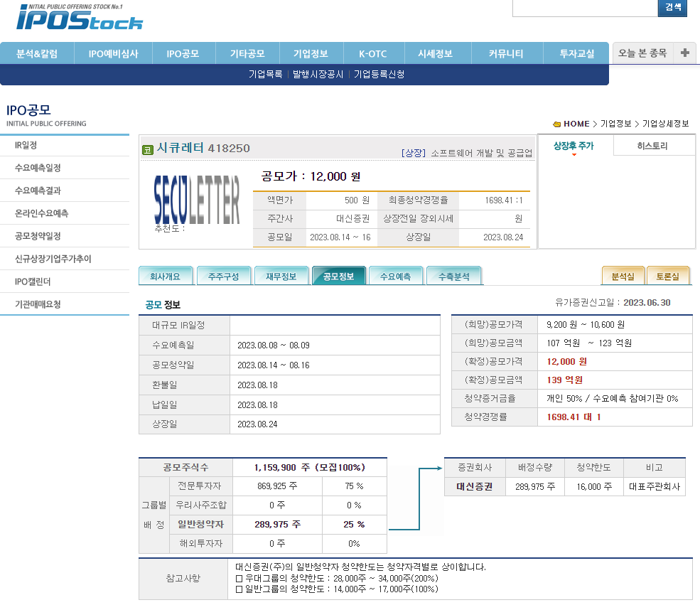Screen dimensions: 700x605
Task: Click the 기업정보 breadcrumb link
Action: click(615, 124)
